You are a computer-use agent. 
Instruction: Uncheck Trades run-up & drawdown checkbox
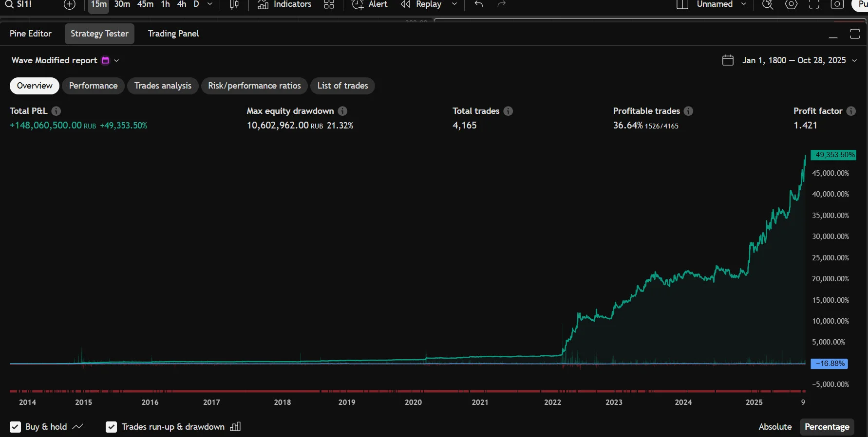(112, 427)
